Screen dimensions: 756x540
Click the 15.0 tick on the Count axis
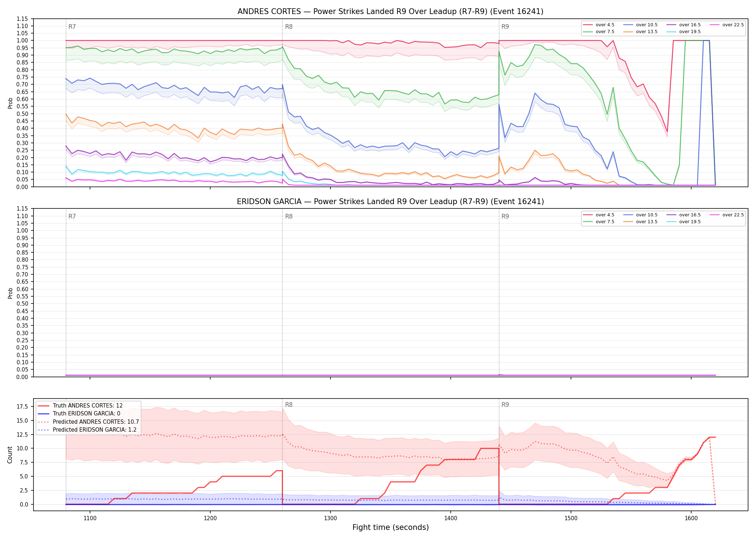(x=22, y=420)
